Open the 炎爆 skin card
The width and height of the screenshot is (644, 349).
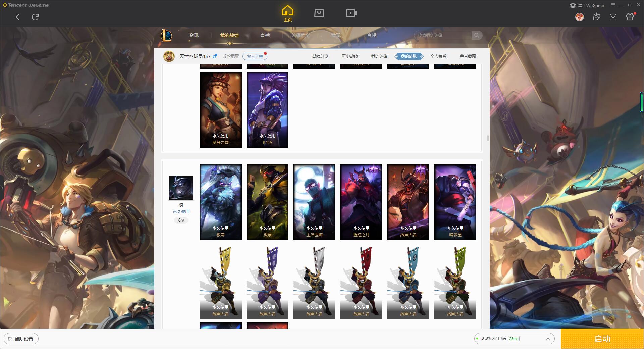267,202
